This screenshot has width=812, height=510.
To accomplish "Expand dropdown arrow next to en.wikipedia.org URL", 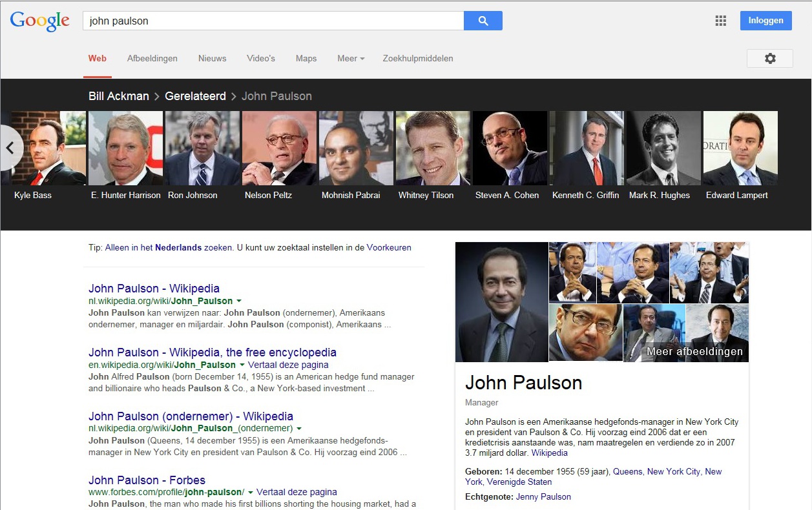I will pos(242,365).
